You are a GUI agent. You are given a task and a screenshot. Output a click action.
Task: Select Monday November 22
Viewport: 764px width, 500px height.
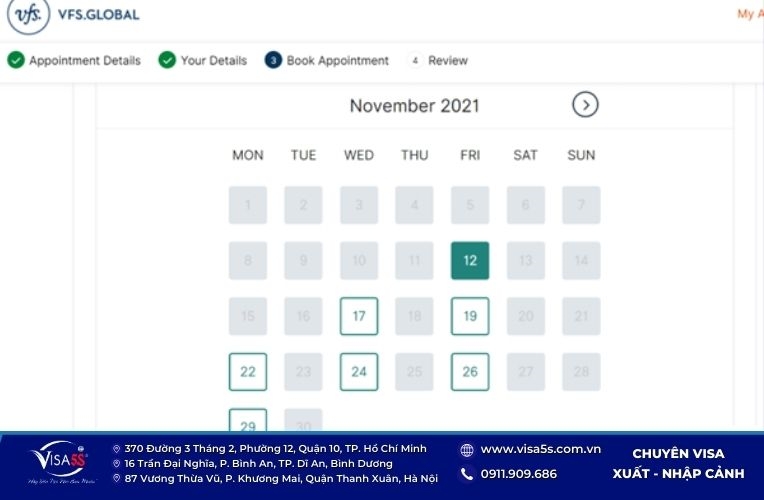coord(248,372)
